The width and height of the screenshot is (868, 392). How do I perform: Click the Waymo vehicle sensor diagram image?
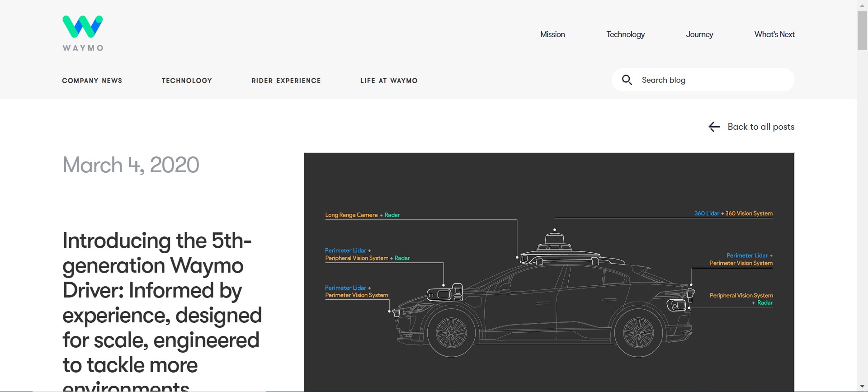[x=549, y=272]
